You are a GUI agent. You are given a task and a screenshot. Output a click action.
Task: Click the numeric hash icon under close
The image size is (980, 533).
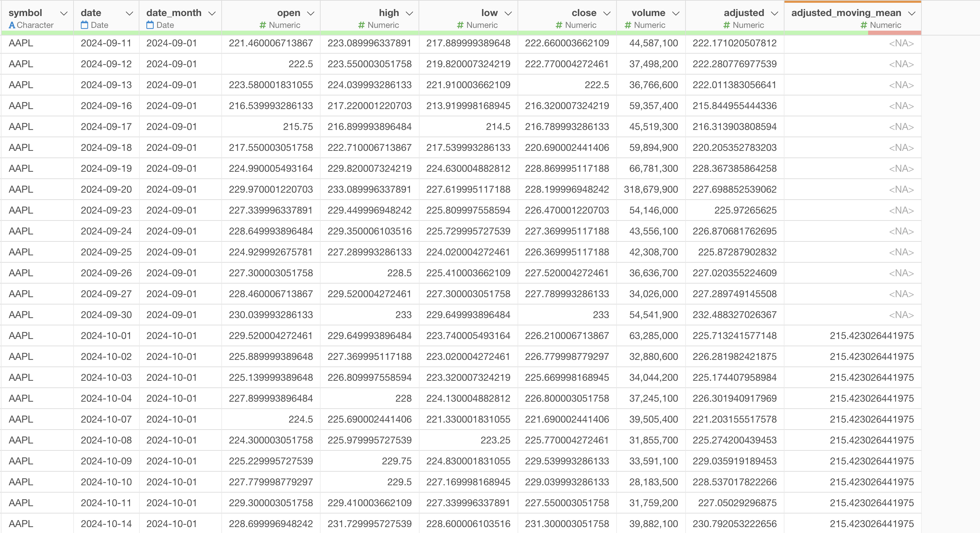(559, 25)
